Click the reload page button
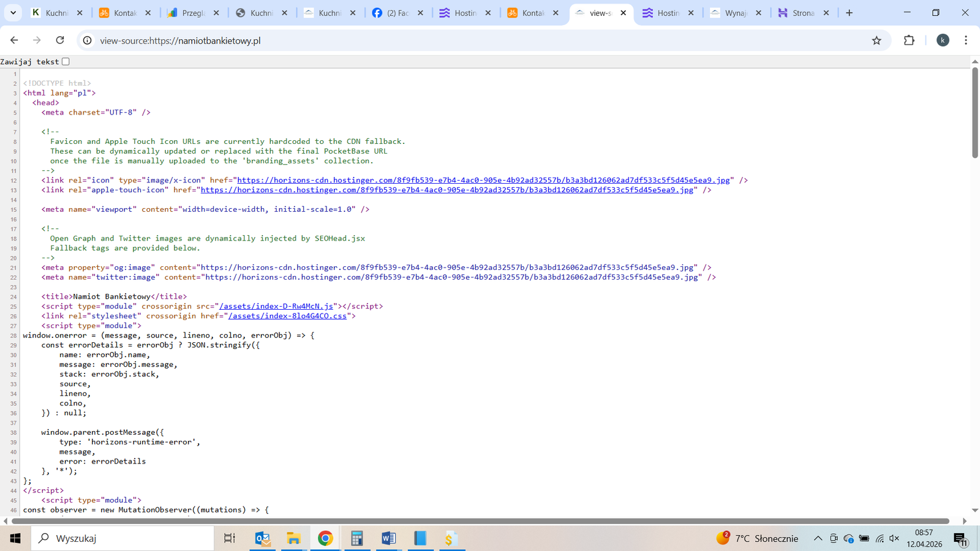This screenshot has height=551, width=980. point(60,40)
